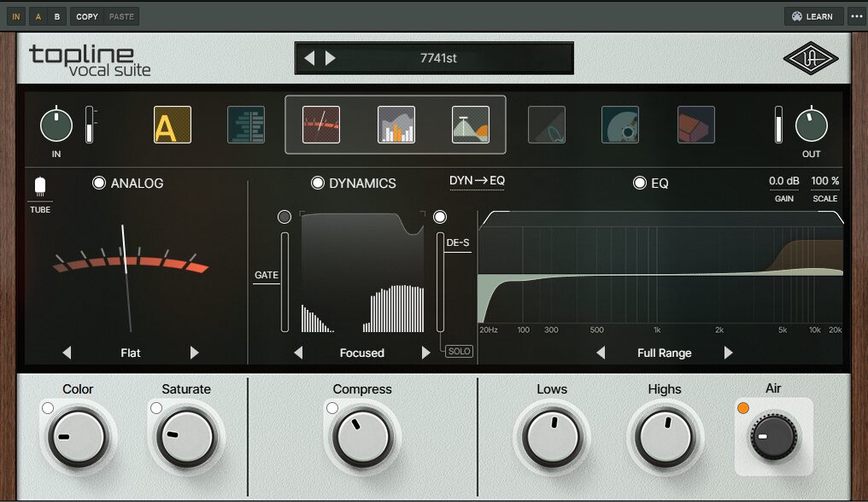The height and width of the screenshot is (502, 868).
Task: Toggle the ANALOG section power button
Action: (x=100, y=183)
